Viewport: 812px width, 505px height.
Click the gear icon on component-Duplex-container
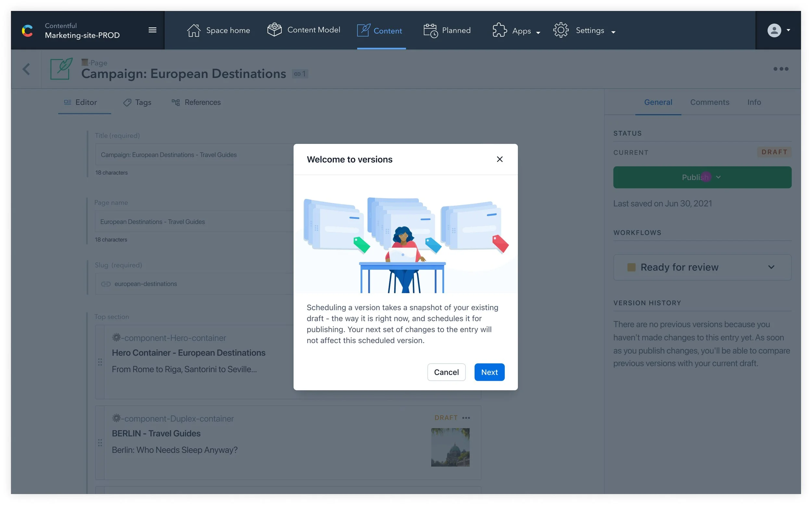tap(116, 418)
